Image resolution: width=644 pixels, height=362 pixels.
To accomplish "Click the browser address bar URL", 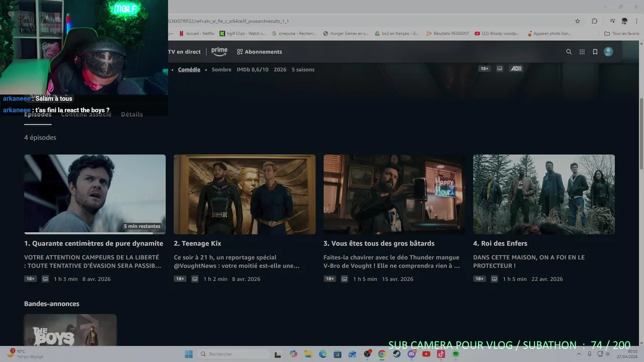I will (228, 21).
